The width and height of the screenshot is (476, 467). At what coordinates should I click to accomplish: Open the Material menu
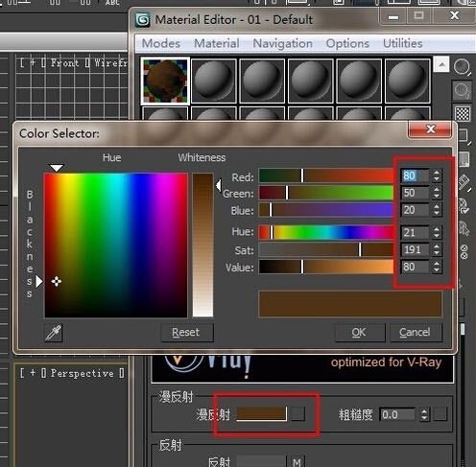pos(217,43)
